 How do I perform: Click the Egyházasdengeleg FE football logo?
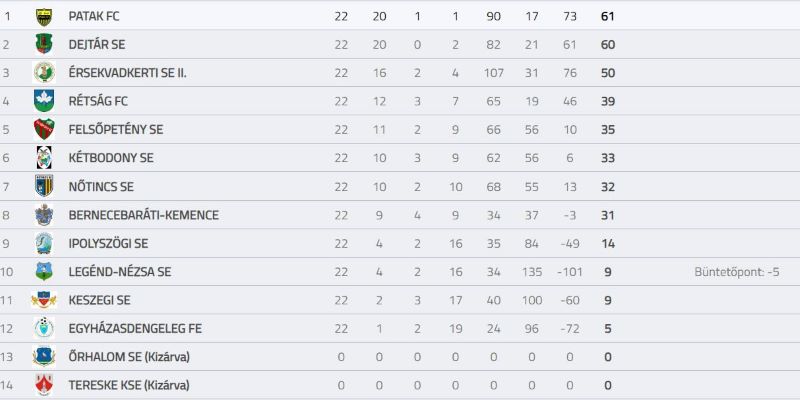click(44, 328)
